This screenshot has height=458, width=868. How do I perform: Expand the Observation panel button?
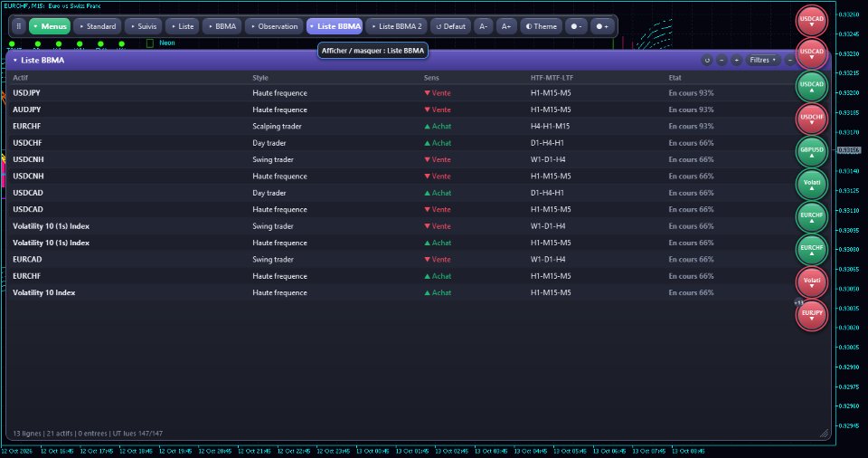275,26
